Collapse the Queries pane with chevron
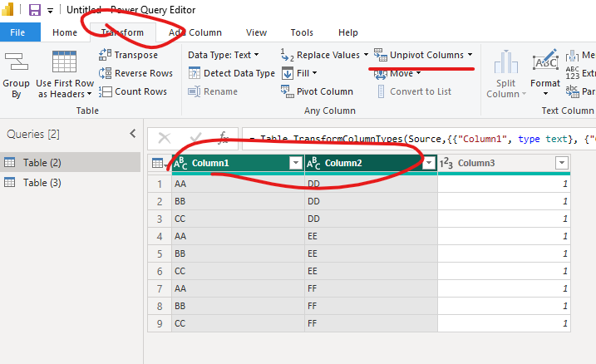This screenshot has width=596, height=364. coord(133,133)
